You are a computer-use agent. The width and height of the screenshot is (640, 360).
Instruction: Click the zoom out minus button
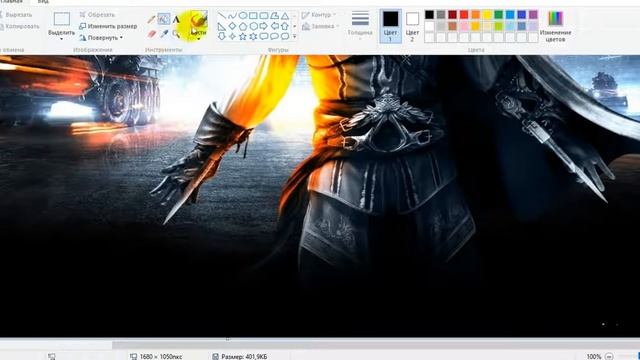click(x=609, y=356)
